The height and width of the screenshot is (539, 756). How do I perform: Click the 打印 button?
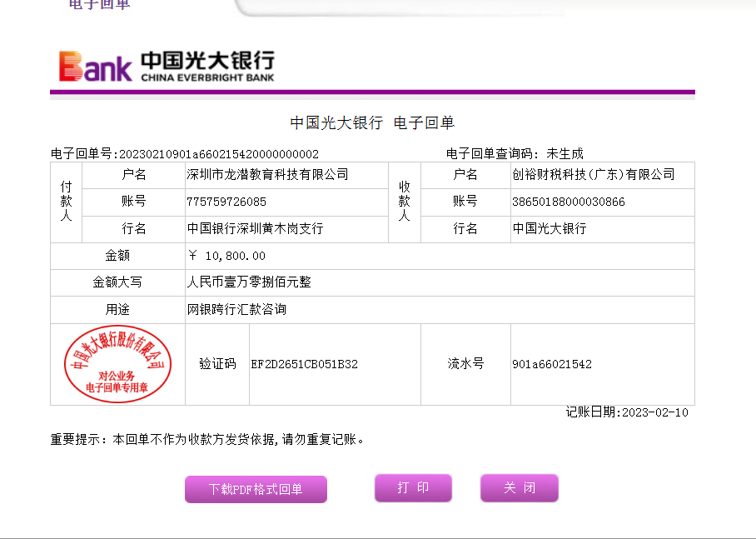point(413,488)
